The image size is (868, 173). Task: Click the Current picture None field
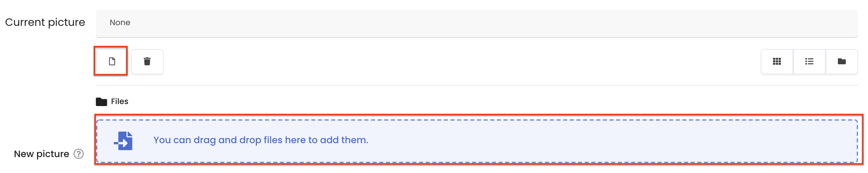coord(477,23)
